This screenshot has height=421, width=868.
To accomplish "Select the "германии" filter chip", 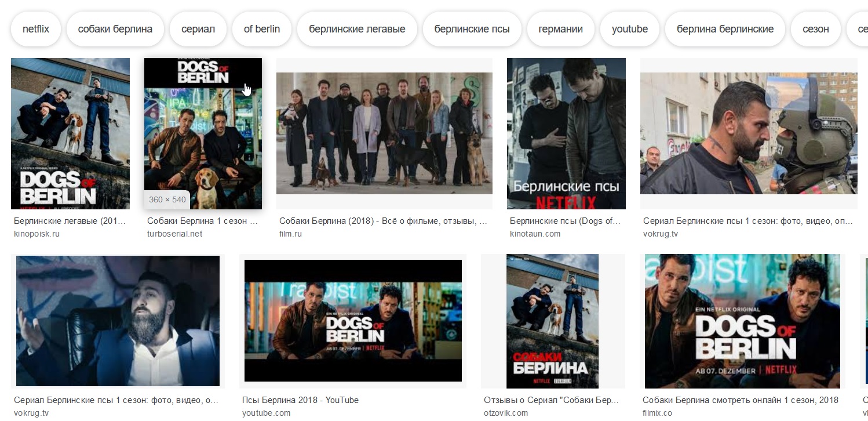I will point(560,29).
